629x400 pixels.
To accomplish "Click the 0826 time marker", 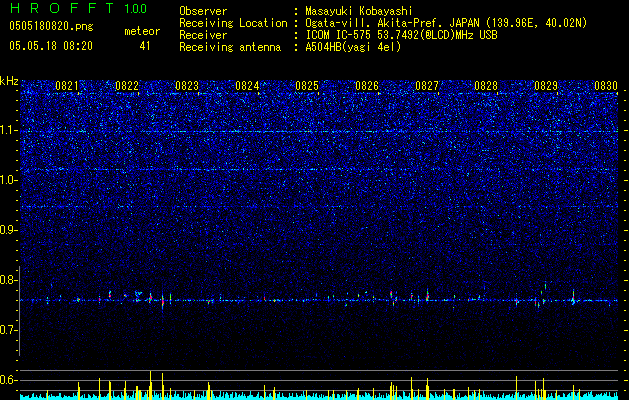I will (x=367, y=86).
